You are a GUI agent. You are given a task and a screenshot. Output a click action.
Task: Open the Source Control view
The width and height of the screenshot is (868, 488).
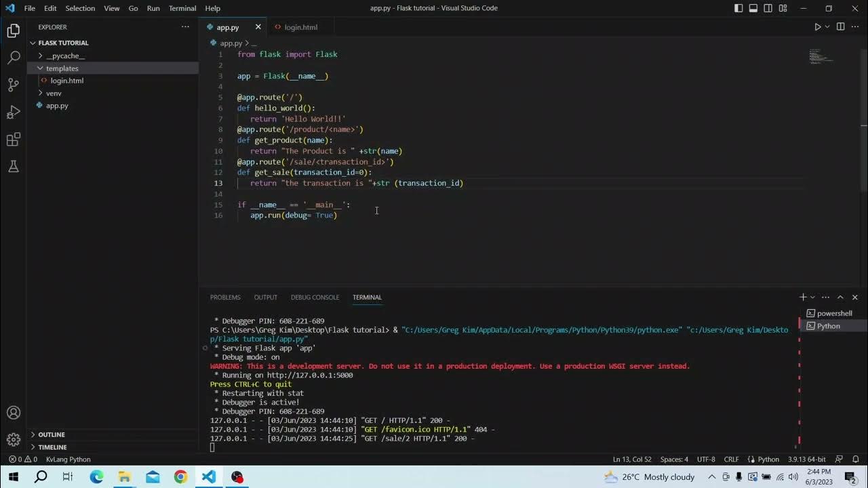pyautogui.click(x=14, y=85)
